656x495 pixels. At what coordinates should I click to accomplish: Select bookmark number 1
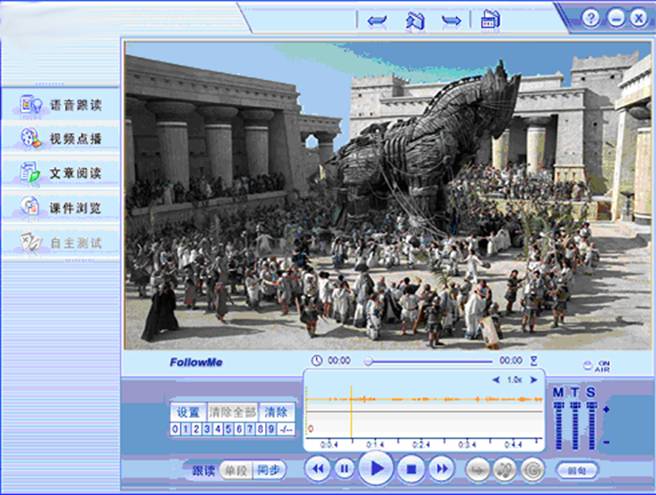coord(186,429)
